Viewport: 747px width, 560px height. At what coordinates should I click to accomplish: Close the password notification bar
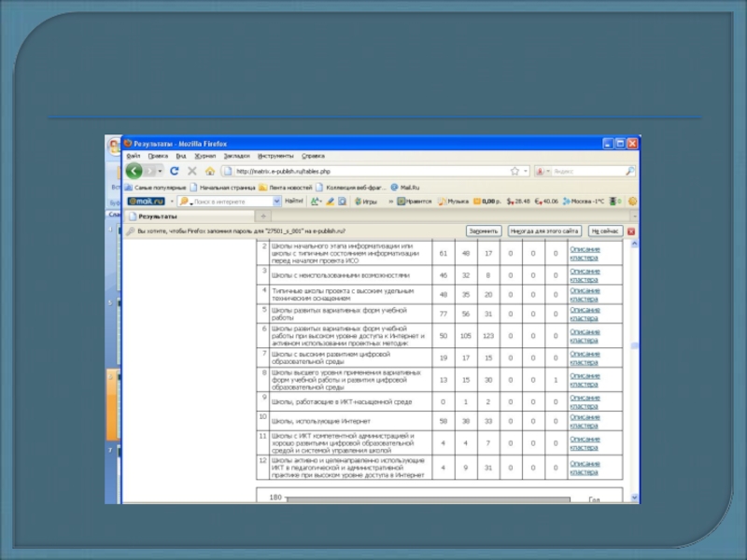(x=631, y=231)
